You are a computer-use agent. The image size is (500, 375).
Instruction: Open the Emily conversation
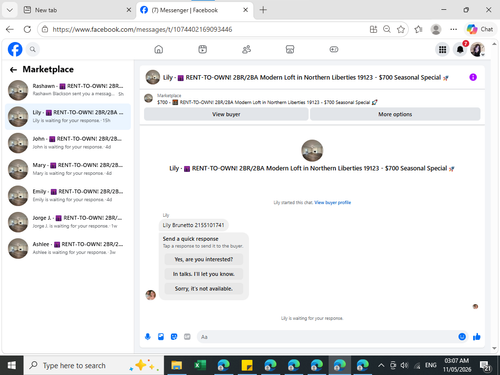click(68, 195)
